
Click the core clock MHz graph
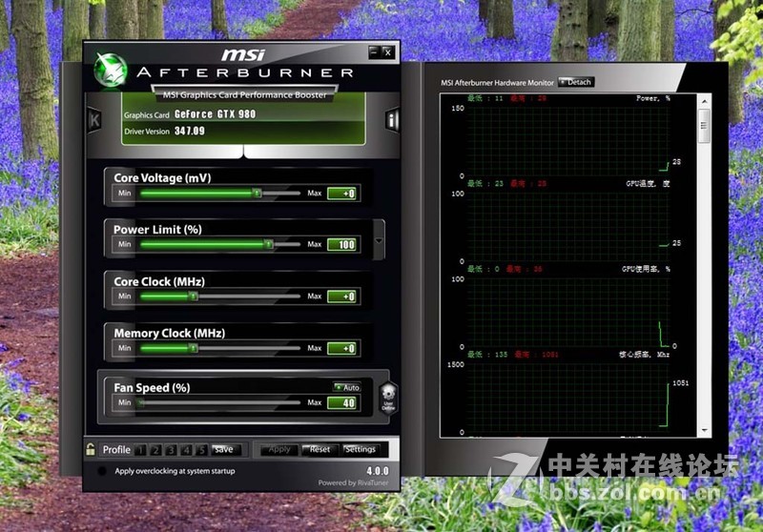(x=568, y=399)
